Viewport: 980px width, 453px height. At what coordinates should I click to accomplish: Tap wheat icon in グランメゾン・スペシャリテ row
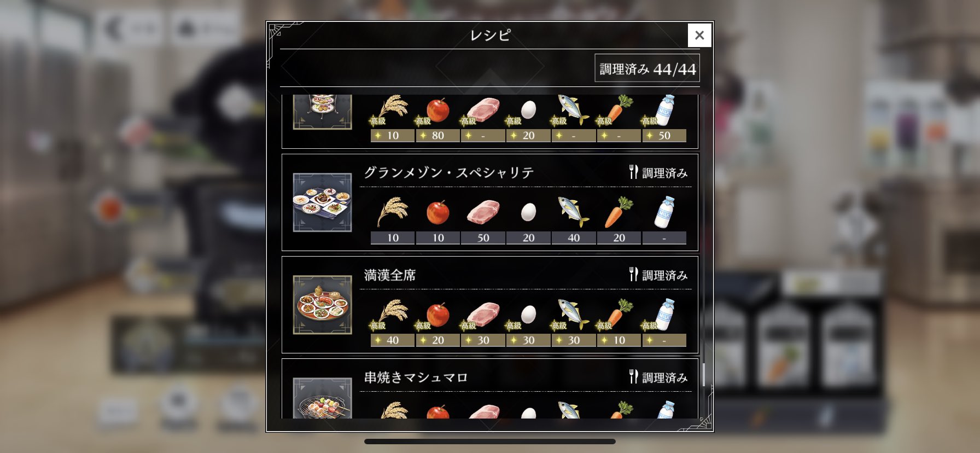coord(393,212)
